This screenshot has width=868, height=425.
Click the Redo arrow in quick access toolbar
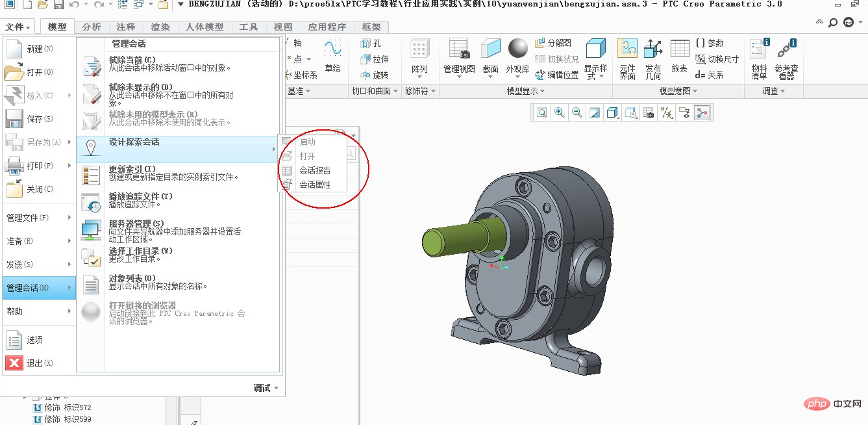tap(98, 5)
